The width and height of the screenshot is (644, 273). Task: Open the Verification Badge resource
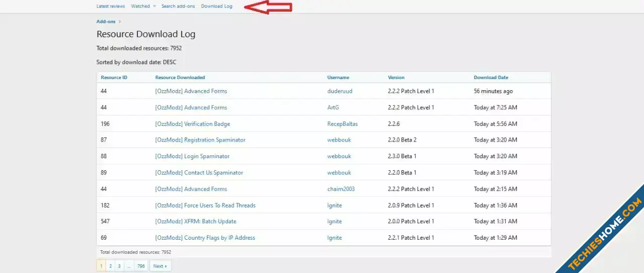pyautogui.click(x=193, y=124)
